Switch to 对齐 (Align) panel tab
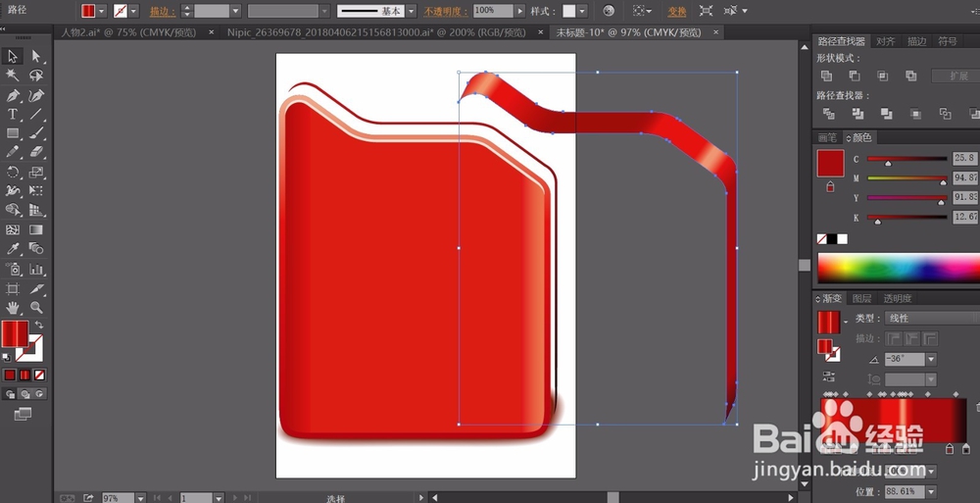This screenshot has width=980, height=503. click(885, 41)
